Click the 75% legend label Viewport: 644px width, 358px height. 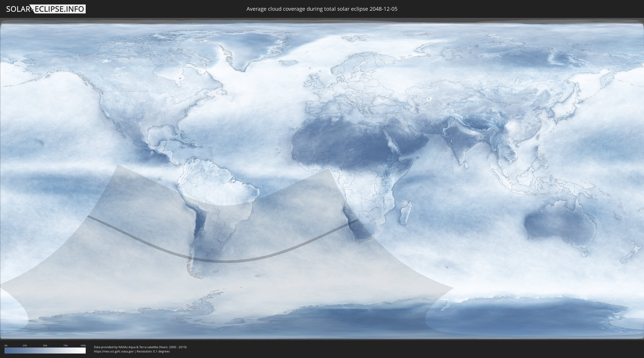point(65,345)
